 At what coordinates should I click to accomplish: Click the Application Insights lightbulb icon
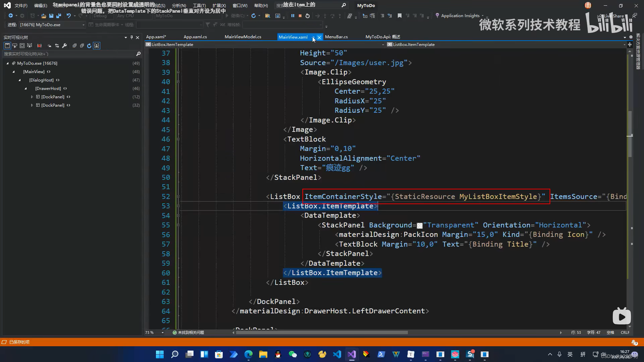point(437,15)
